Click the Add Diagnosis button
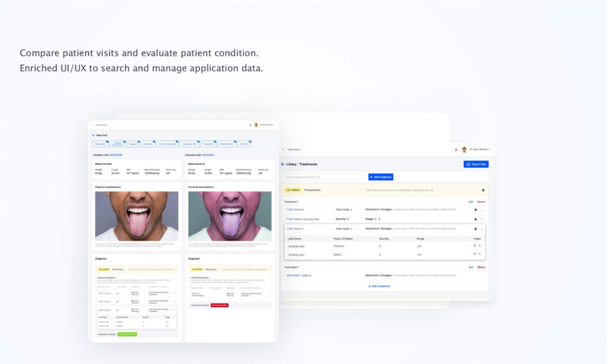Image resolution: width=607 pixels, height=364 pixels. (x=381, y=177)
